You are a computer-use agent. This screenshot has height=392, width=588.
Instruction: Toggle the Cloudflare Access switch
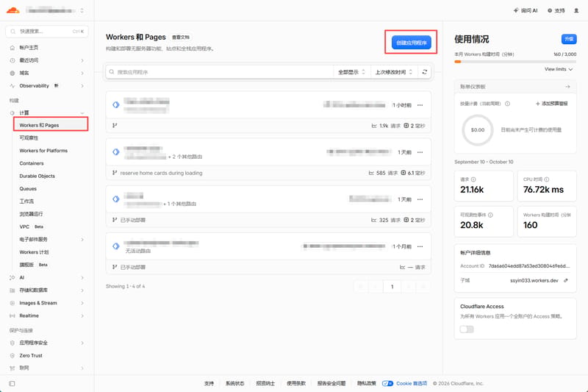pyautogui.click(x=467, y=329)
